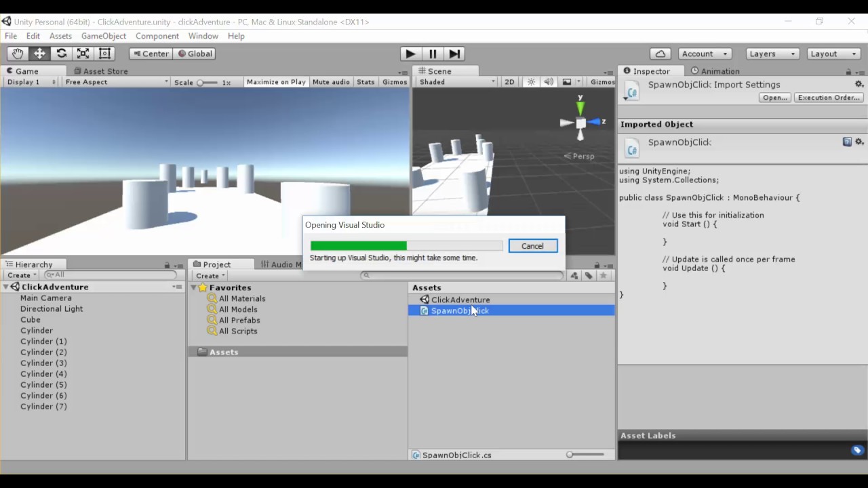Click the Visual Studio progress bar
The image size is (868, 488).
tap(406, 246)
